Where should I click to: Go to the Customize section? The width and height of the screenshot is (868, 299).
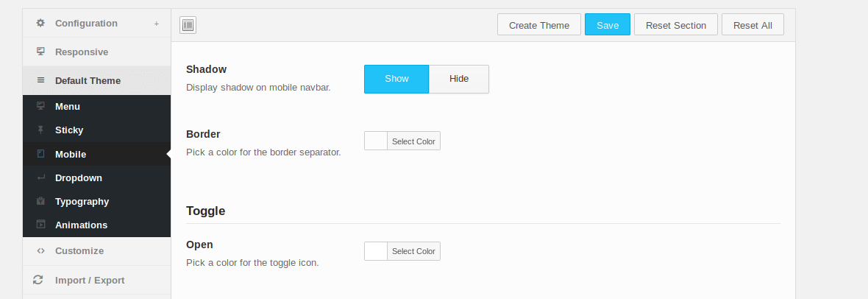(79, 251)
